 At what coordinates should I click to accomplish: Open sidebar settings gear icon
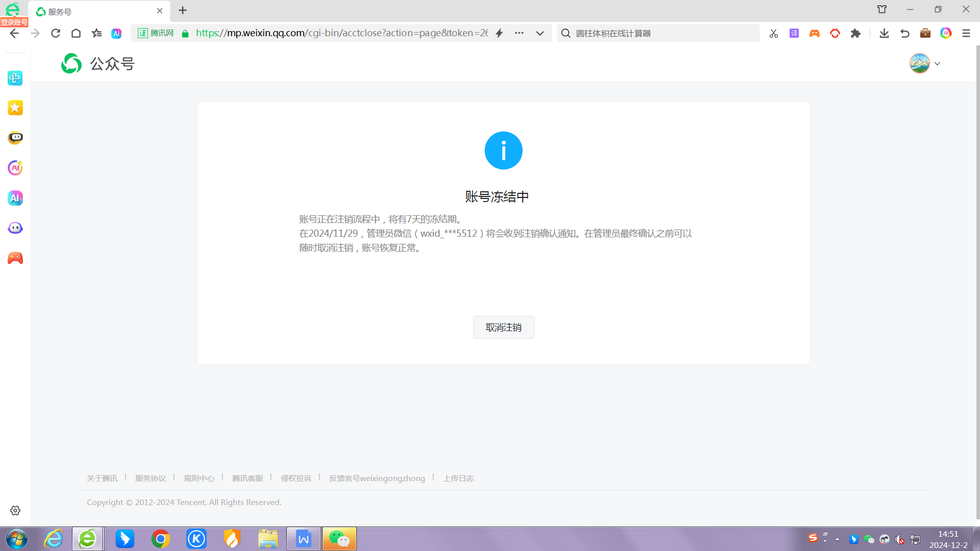(x=15, y=511)
